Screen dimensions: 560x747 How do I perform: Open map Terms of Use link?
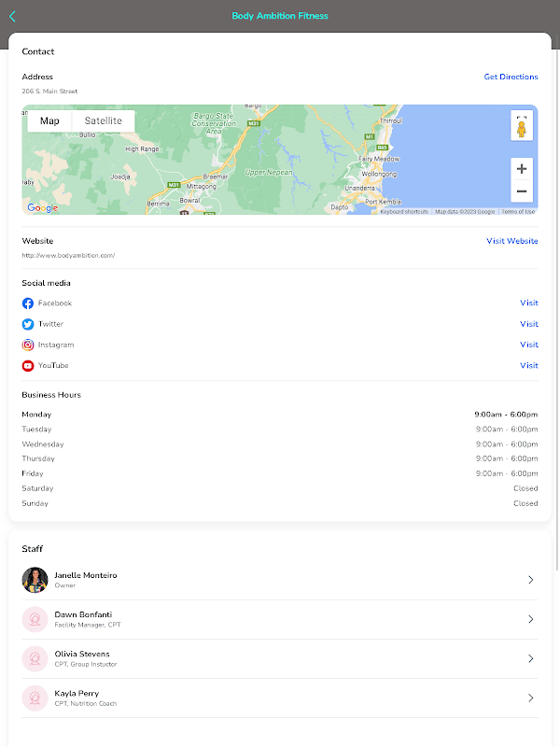point(518,212)
